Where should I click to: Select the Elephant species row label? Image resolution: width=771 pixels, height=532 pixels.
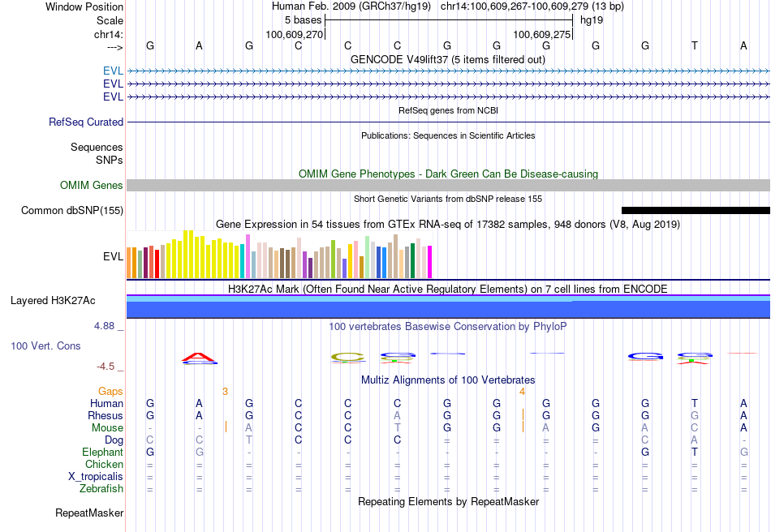click(x=103, y=452)
